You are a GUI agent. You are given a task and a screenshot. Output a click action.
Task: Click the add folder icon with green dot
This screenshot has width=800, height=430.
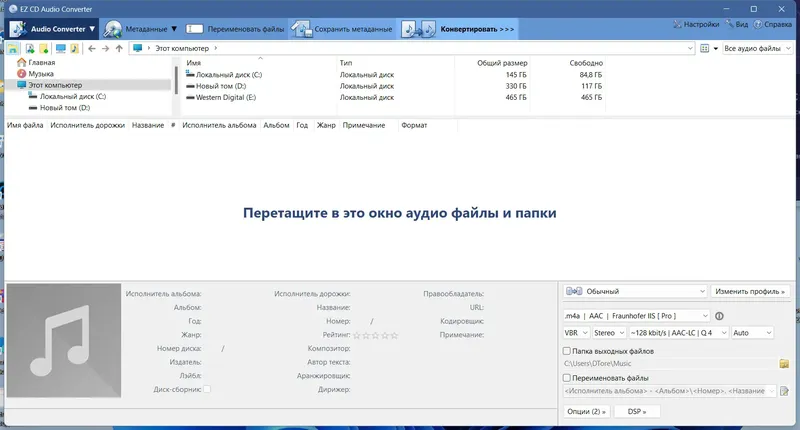tap(44, 48)
